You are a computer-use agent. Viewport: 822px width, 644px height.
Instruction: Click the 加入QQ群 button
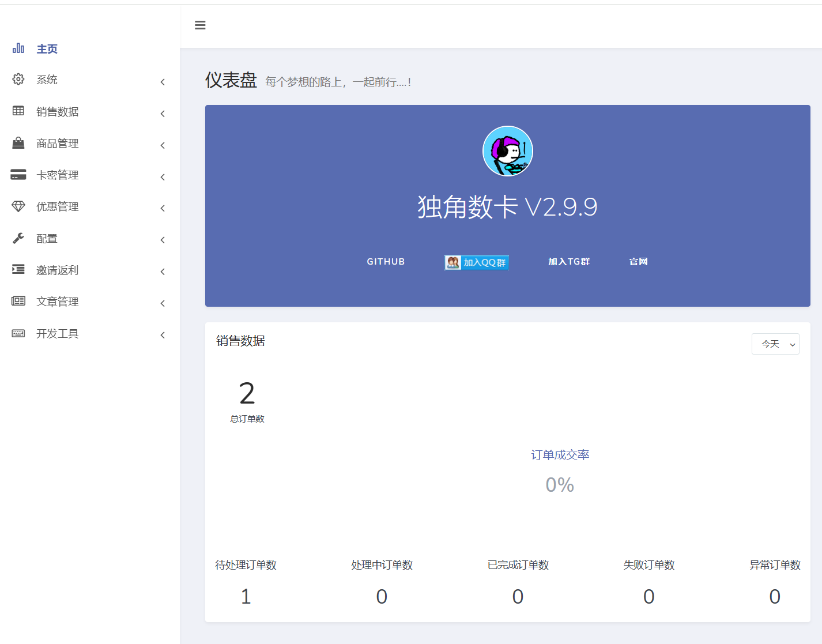[x=477, y=262]
